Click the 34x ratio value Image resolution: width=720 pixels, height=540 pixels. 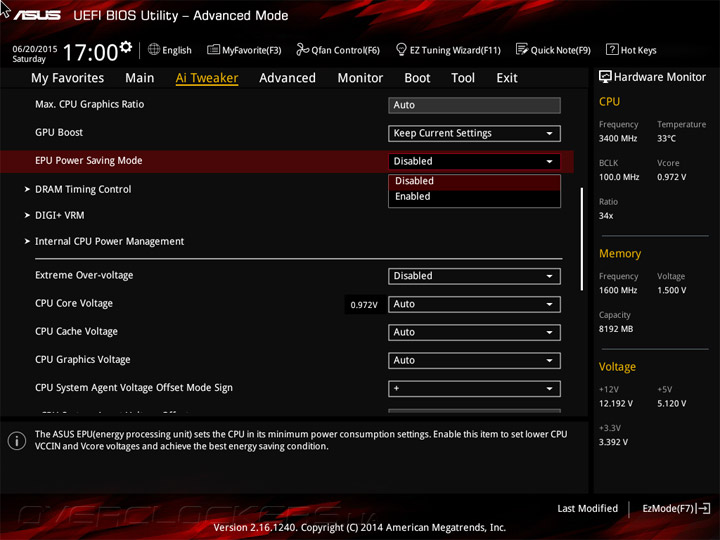point(606,216)
